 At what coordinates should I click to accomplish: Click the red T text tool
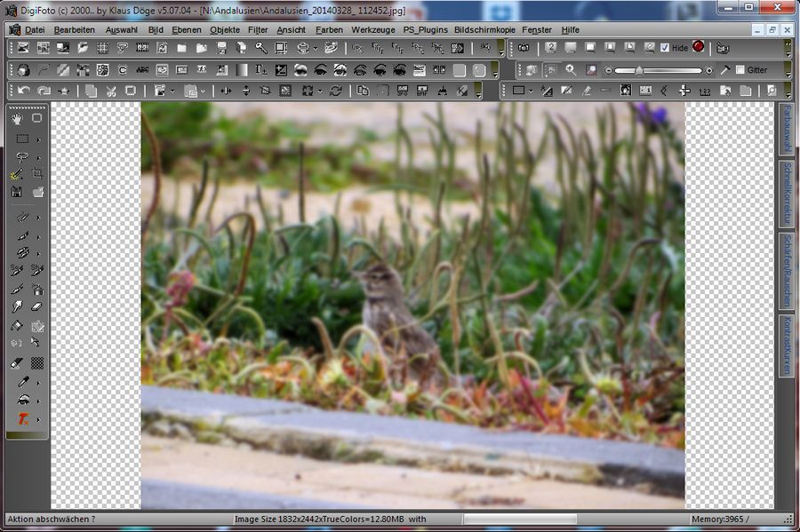point(23,418)
